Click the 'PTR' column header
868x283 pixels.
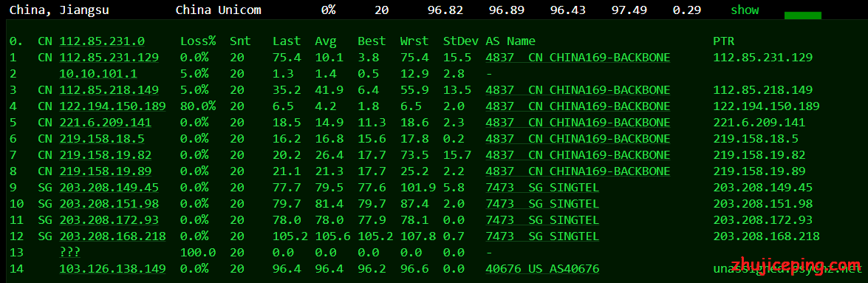coord(723,41)
